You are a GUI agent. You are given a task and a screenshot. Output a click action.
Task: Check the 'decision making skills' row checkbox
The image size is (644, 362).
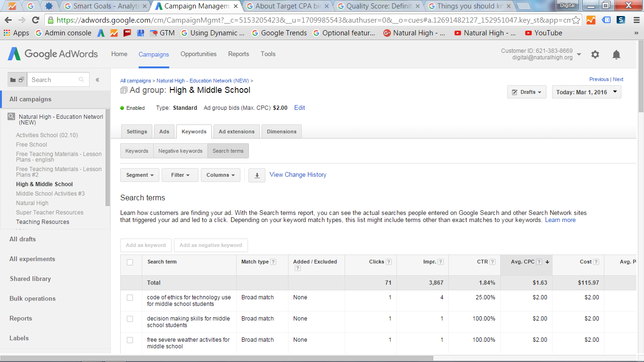click(x=130, y=319)
